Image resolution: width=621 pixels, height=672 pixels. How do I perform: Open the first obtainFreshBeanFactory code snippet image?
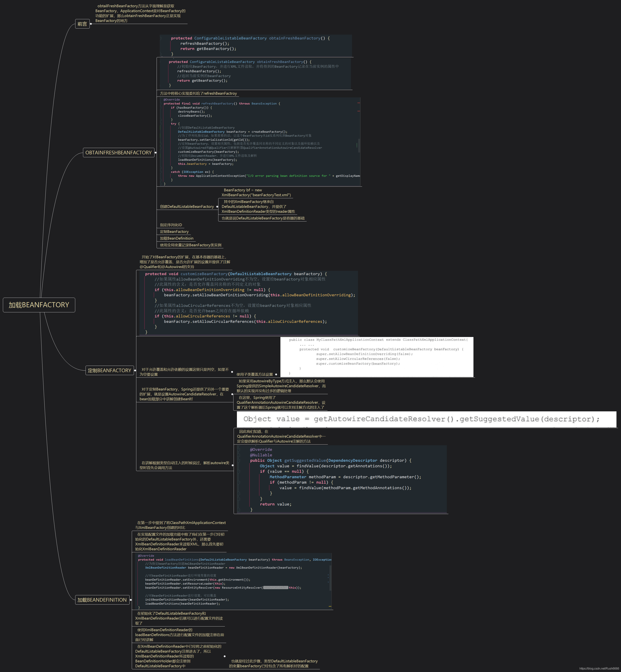256,46
